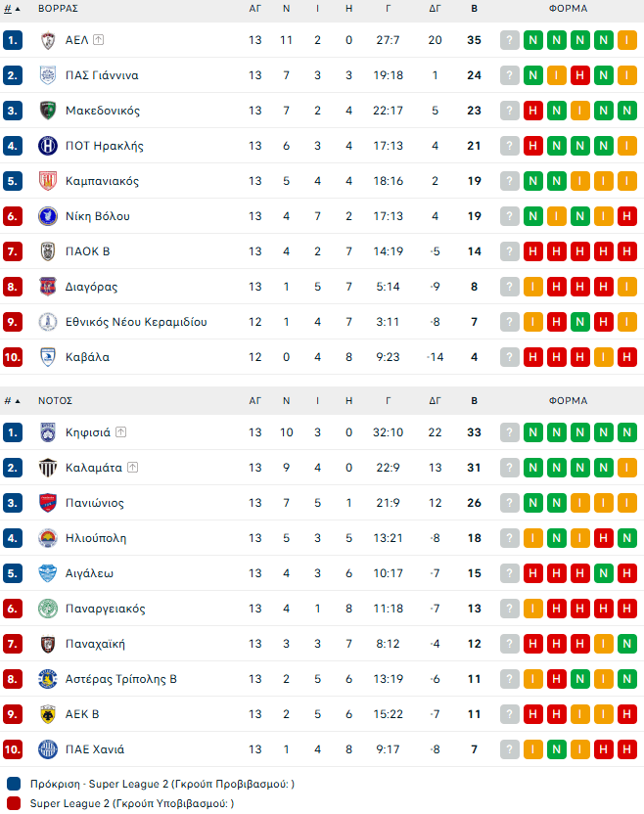The height and width of the screenshot is (814, 644).
Task: Open the Καμπανιακός team name link
Action: click(102, 181)
